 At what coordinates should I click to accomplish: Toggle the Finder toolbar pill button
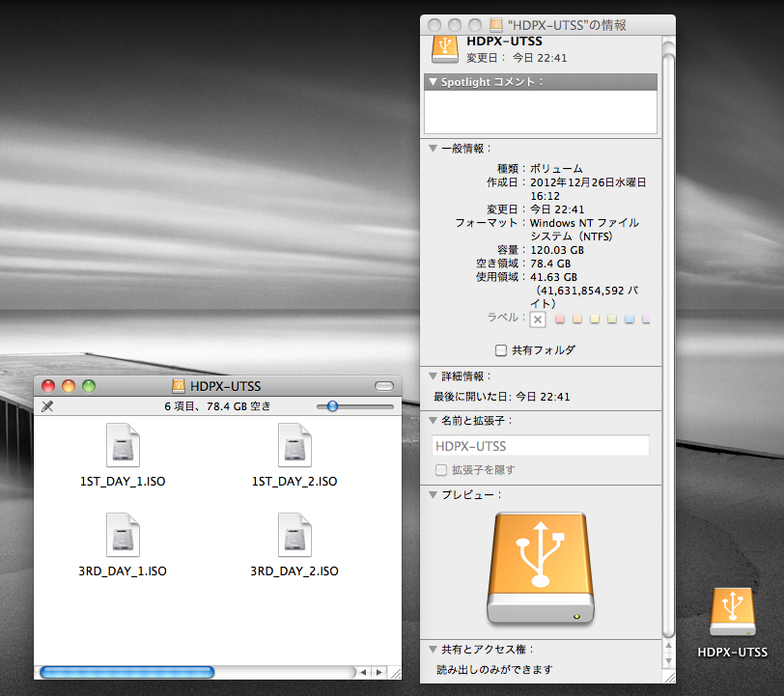pos(384,386)
